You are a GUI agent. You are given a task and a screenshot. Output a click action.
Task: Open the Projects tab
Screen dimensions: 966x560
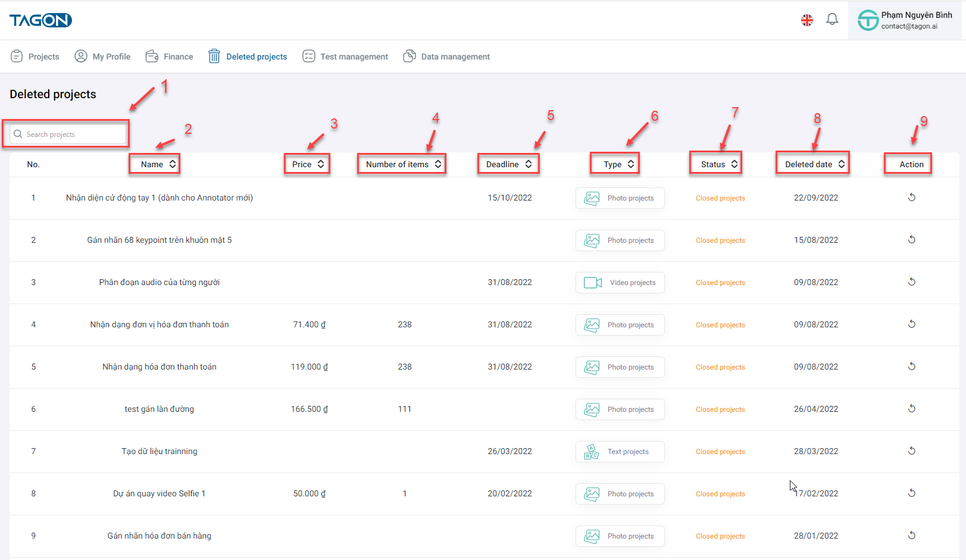(36, 57)
